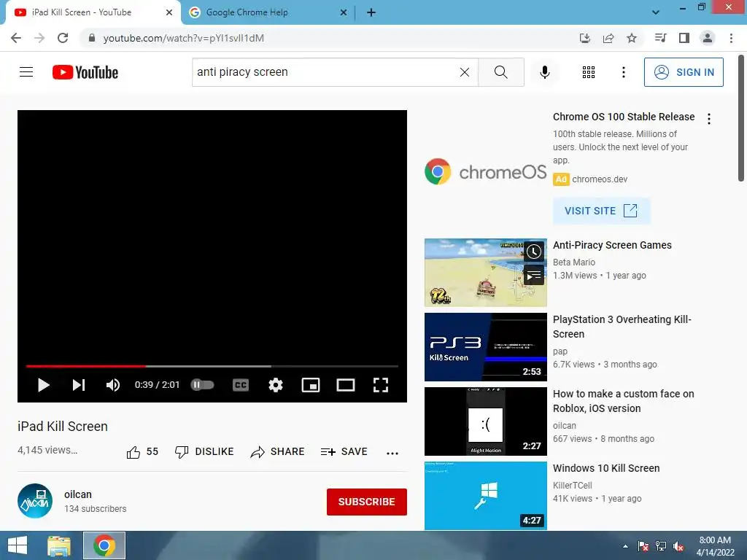Open Chrome three-dot menu
The image size is (747, 560).
pos(731,38)
